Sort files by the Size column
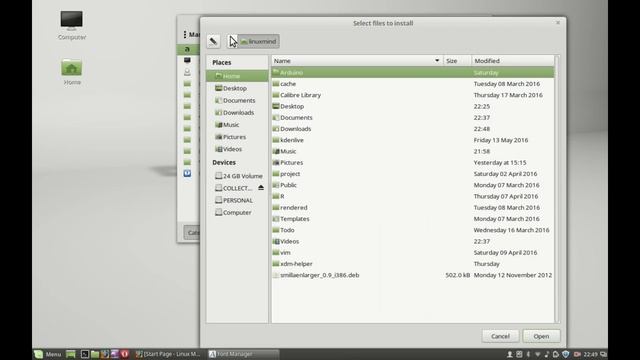This screenshot has width=640, height=360. 457,61
